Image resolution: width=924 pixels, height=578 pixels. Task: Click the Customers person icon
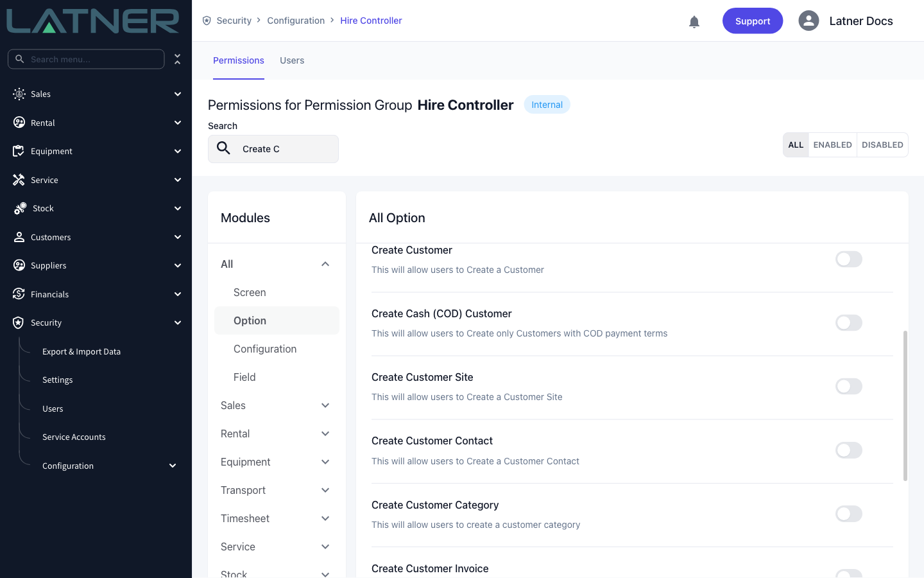(19, 237)
